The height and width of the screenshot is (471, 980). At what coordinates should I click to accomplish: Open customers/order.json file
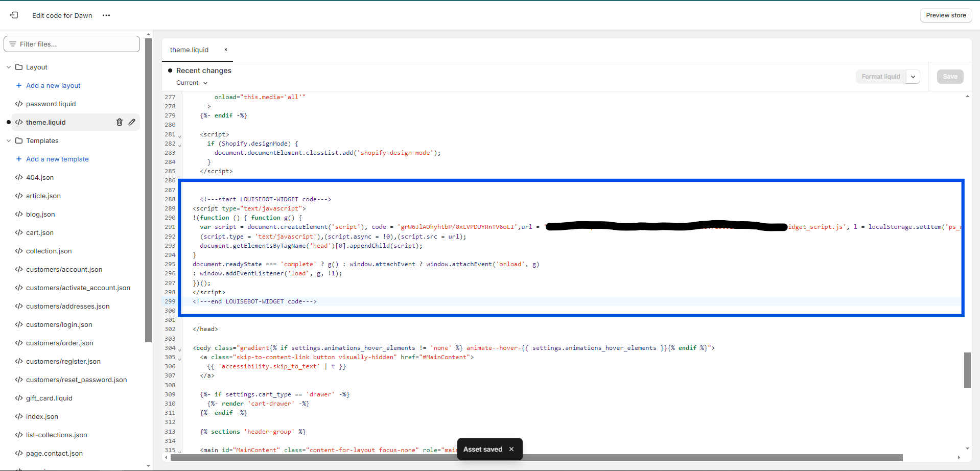point(60,343)
